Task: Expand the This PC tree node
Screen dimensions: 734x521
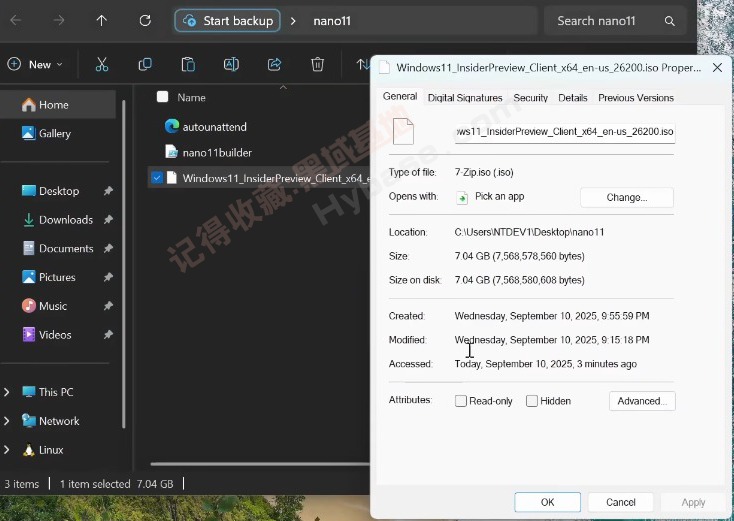Action: coord(7,392)
